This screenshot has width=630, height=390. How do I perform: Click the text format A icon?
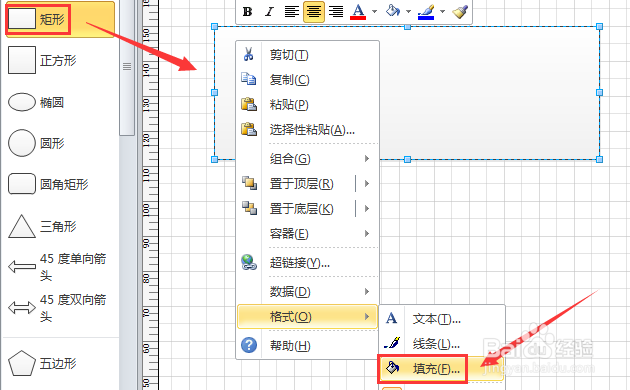click(x=391, y=319)
